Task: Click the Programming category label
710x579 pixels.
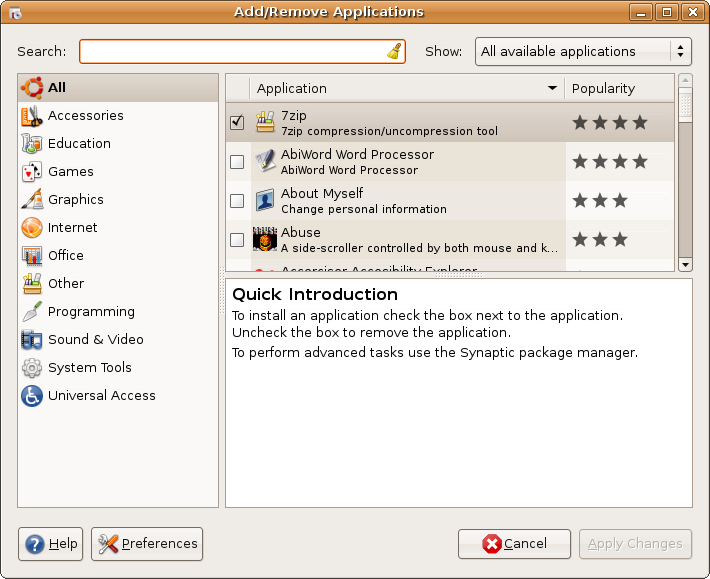Action: (91, 311)
